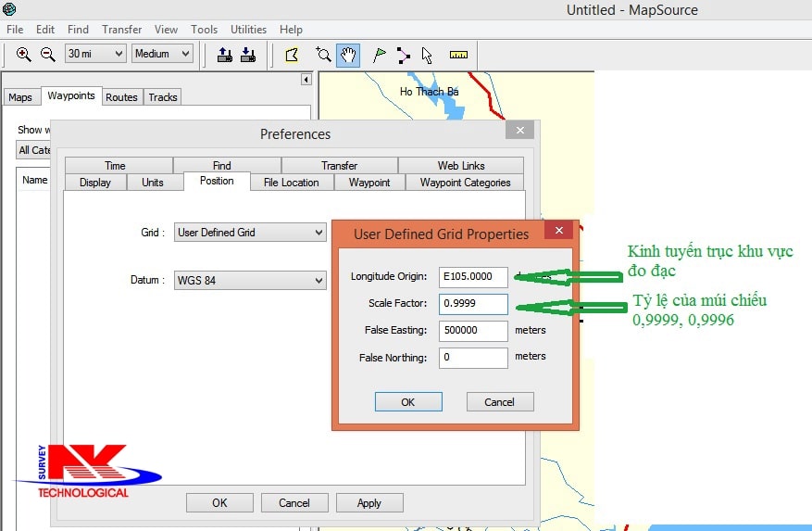
Task: Open the Units tab in Preferences
Action: tap(153, 183)
